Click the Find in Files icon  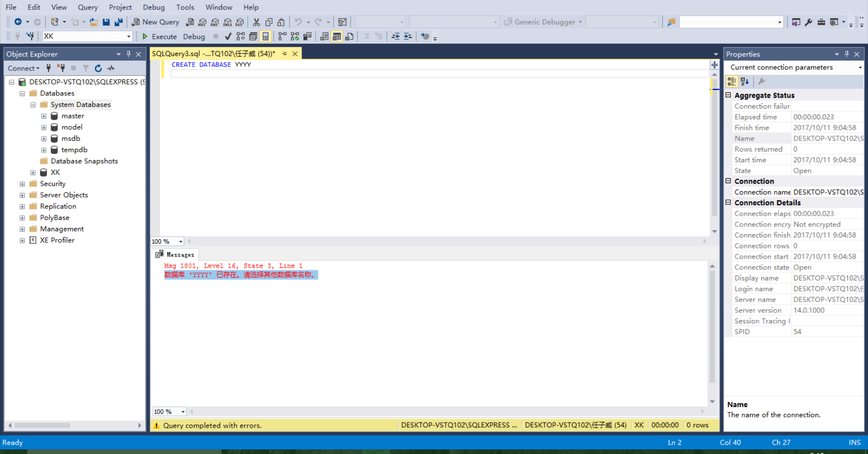point(671,22)
